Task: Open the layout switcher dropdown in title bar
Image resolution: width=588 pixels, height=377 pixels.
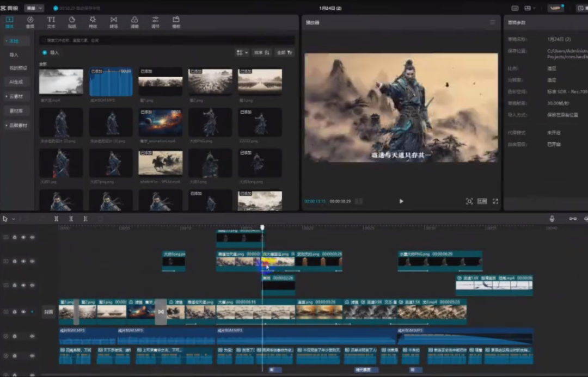Action: coord(529,8)
